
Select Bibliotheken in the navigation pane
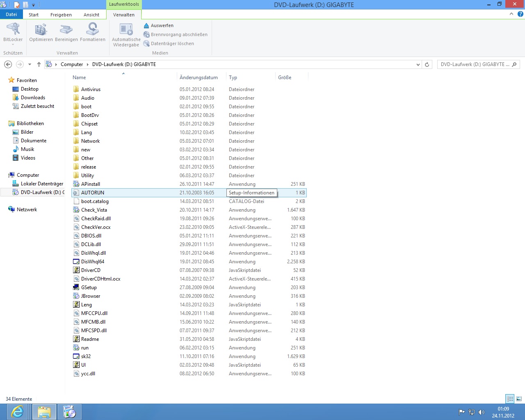(30, 123)
